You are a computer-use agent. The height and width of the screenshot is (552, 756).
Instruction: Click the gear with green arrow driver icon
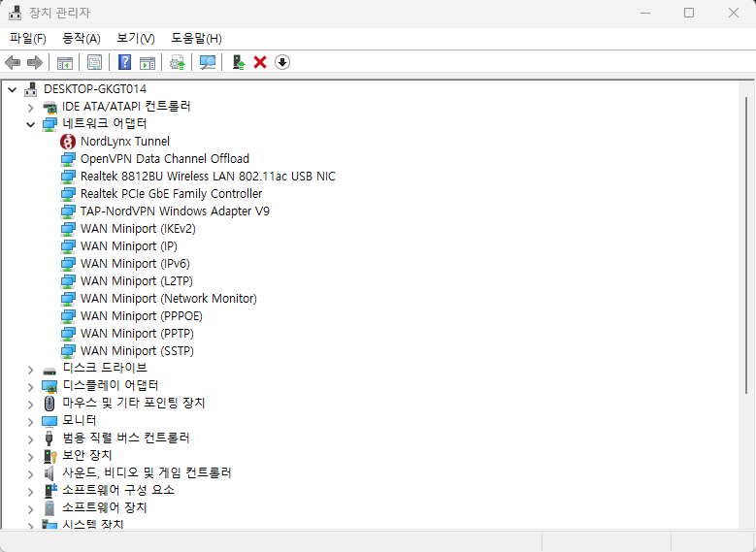[178, 63]
